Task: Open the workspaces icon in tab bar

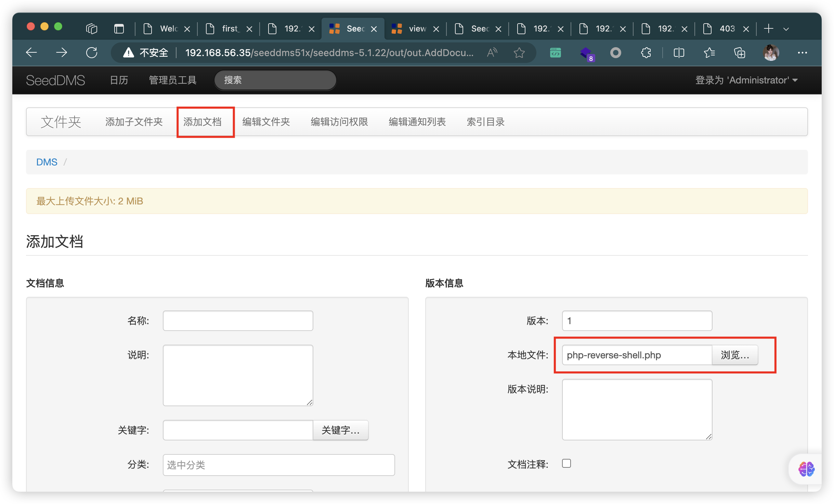Action: pos(91,29)
